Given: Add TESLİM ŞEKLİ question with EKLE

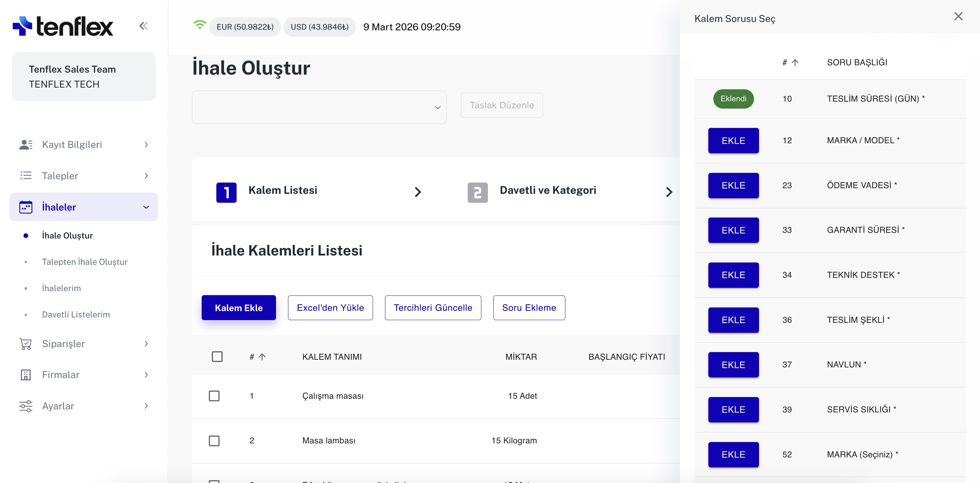Looking at the screenshot, I should tap(733, 320).
